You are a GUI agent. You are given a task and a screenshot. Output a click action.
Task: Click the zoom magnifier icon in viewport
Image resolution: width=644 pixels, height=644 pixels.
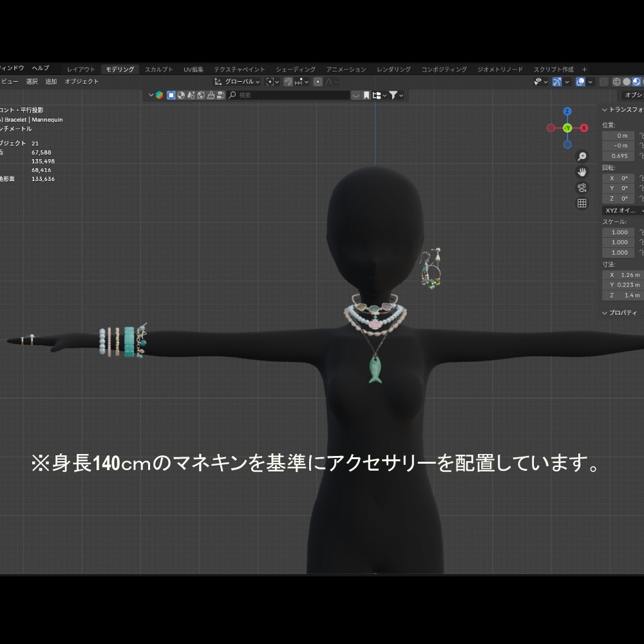click(582, 156)
